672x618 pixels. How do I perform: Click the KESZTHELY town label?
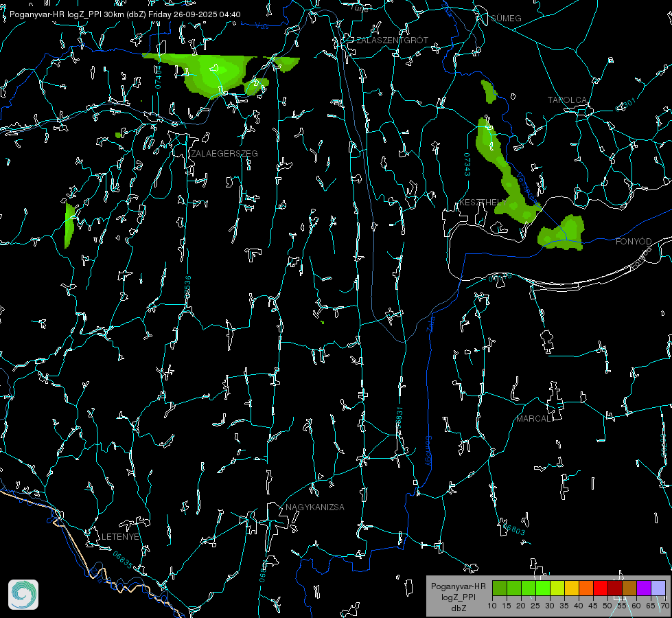[483, 202]
